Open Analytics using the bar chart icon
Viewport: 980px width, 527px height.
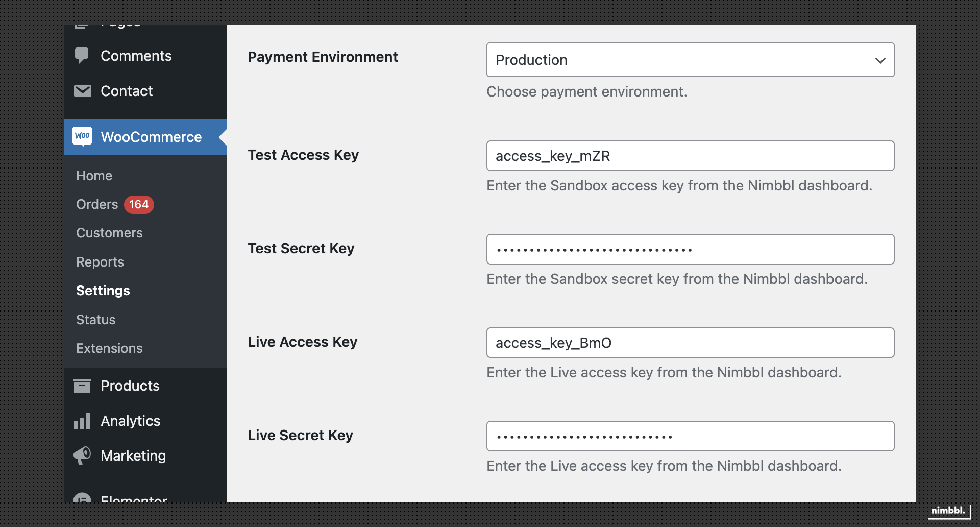click(x=82, y=421)
